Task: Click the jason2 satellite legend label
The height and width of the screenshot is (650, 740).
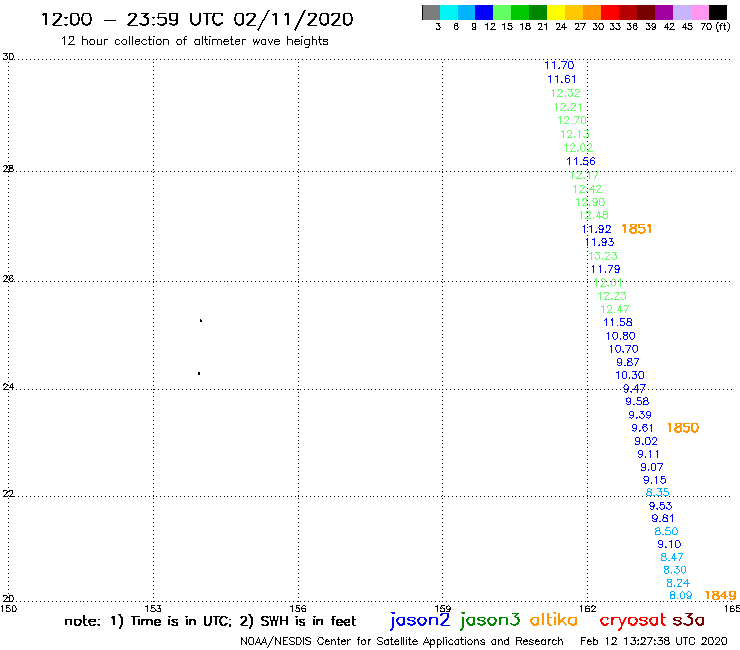Action: click(x=420, y=620)
